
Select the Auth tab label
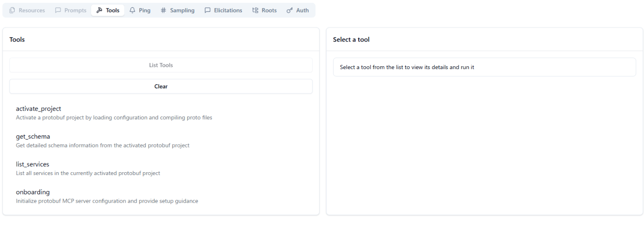tap(302, 10)
